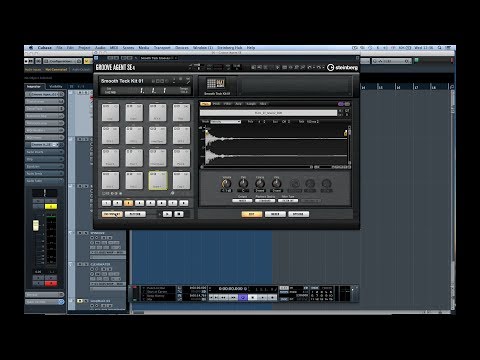Switch to the Visibility tab
The width and height of the screenshot is (480, 360).
coord(56,87)
